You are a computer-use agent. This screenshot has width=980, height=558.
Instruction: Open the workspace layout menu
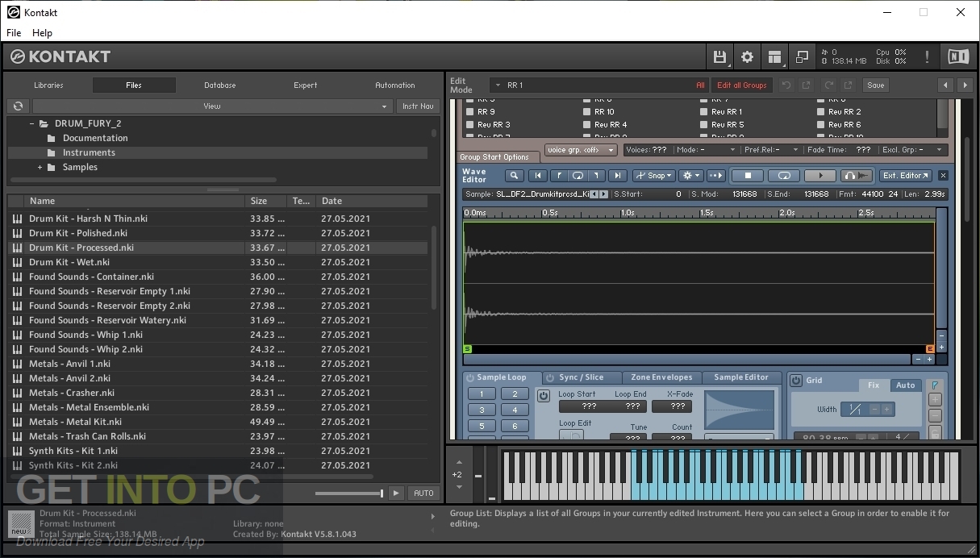coord(774,56)
